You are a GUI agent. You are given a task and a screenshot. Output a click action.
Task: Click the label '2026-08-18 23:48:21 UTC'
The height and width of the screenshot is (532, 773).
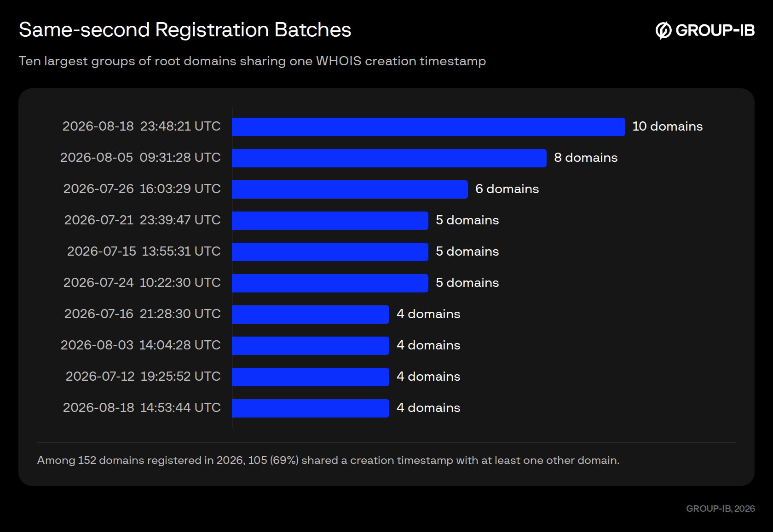pos(142,126)
